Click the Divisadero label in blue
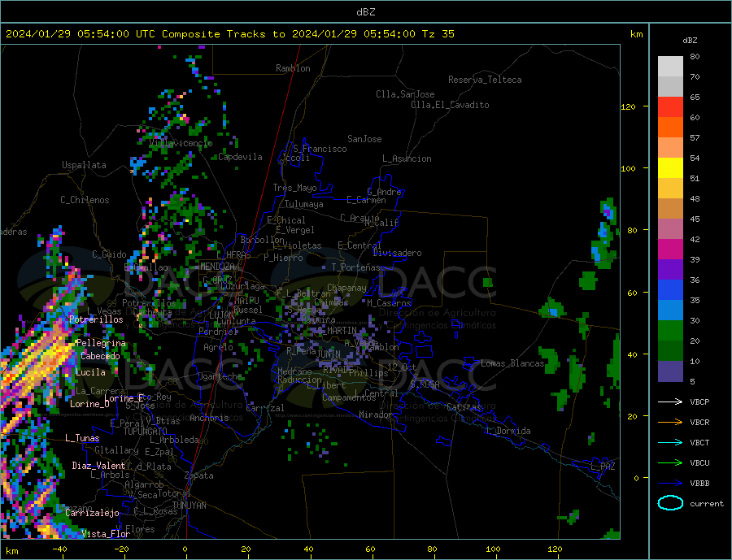The width and height of the screenshot is (732, 560). pos(397,253)
